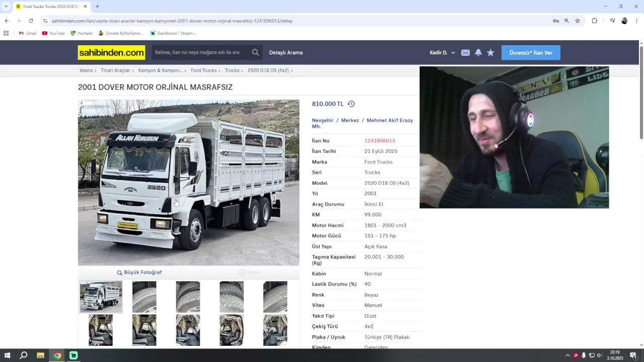Click Nevşehir location link
The height and width of the screenshot is (362, 644).
(x=323, y=120)
